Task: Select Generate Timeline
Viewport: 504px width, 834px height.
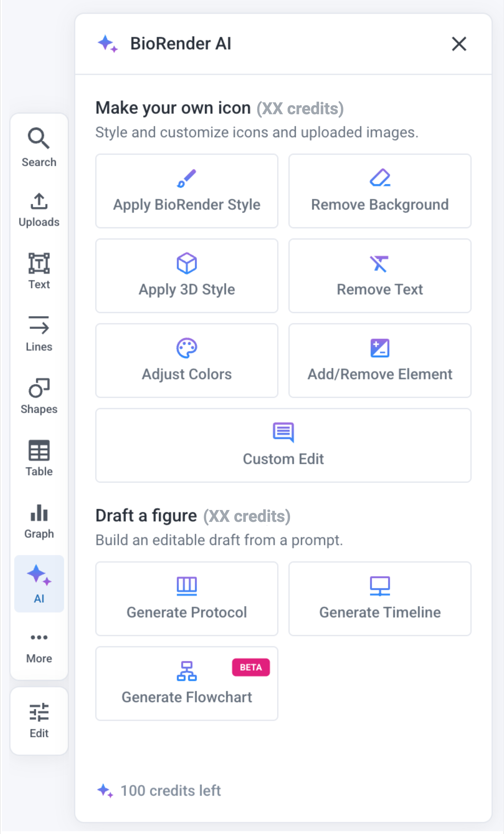Action: tap(380, 599)
